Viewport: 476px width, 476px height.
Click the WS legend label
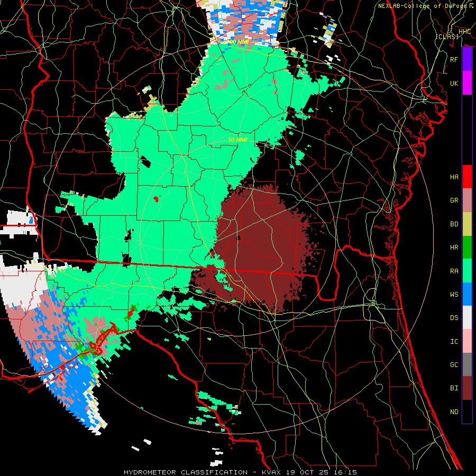pos(454,295)
